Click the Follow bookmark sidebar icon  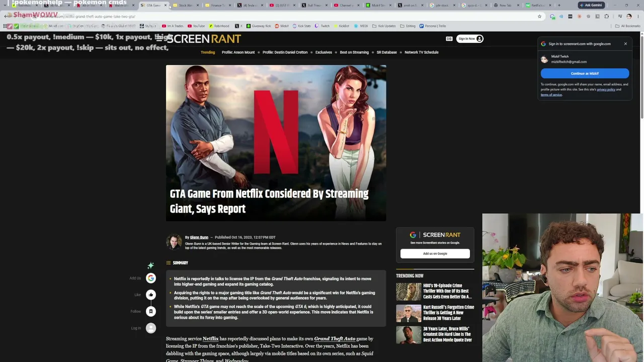(x=150, y=311)
